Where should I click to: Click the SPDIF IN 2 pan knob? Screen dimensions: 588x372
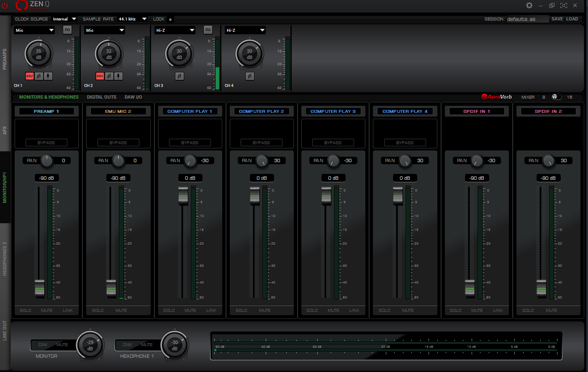point(549,161)
